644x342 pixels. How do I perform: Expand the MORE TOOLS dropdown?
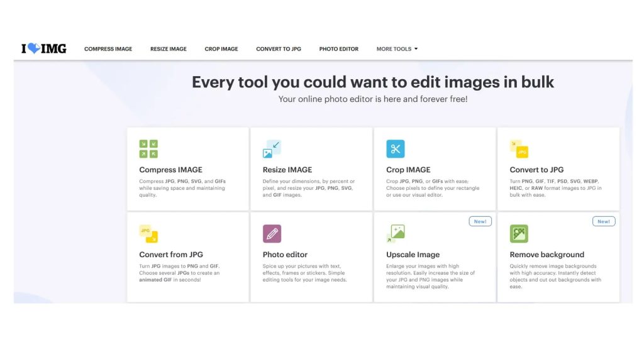point(397,49)
